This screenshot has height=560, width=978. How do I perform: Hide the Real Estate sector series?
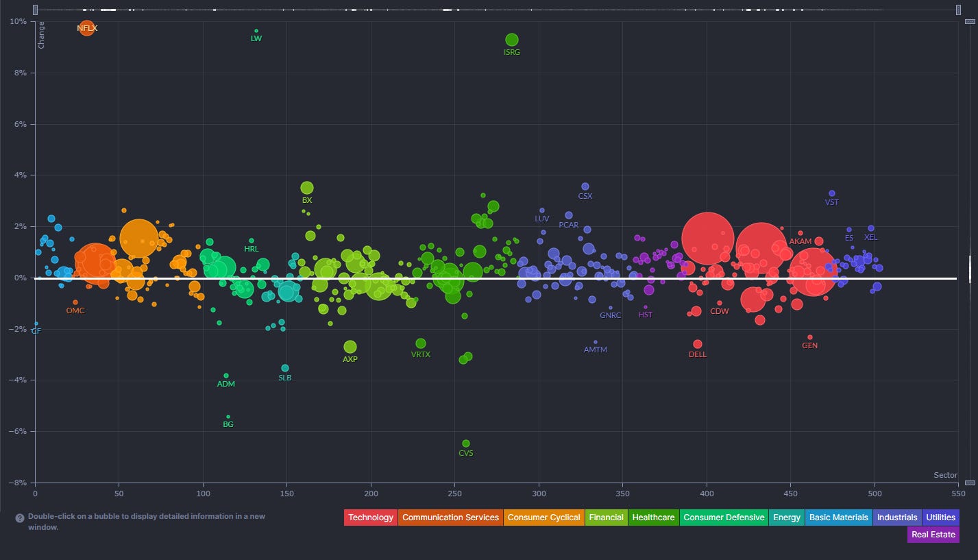pos(933,535)
